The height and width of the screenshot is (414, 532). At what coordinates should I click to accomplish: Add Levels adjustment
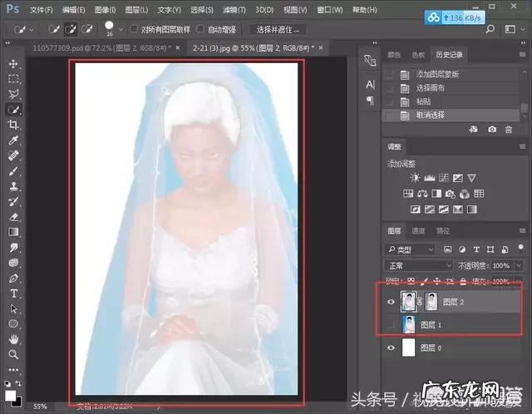pos(429,178)
